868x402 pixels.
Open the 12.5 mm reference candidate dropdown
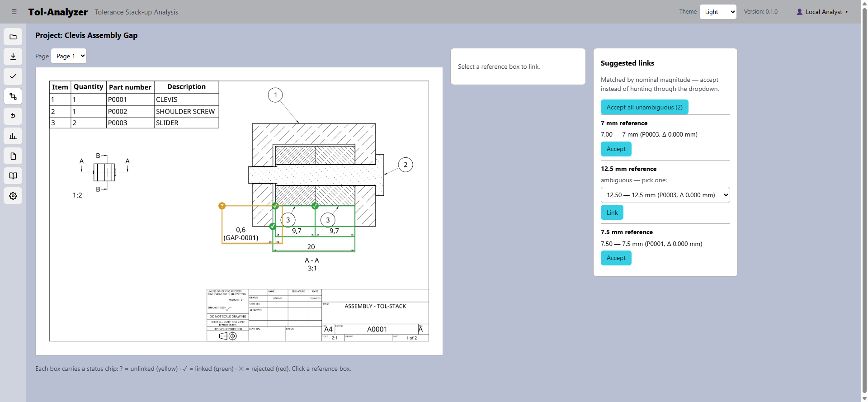point(665,195)
